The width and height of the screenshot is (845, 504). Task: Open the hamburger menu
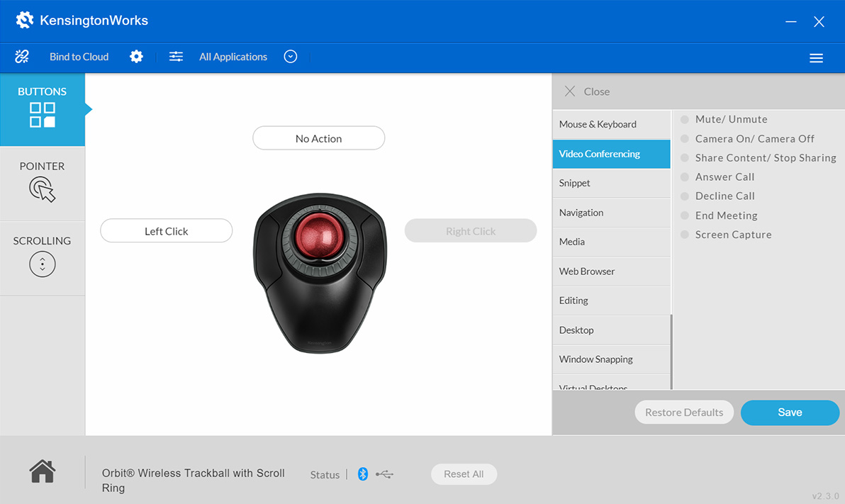816,58
